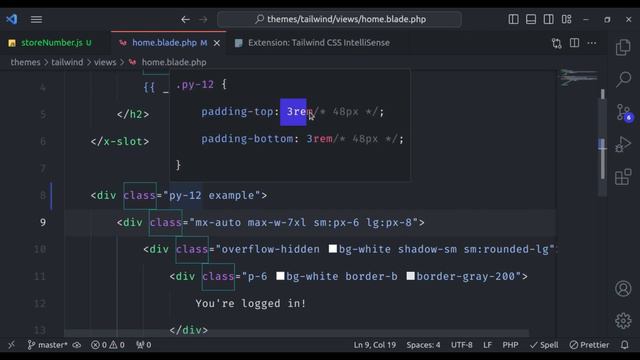Change language mode via PHP
The image size is (640, 360).
pos(510,345)
